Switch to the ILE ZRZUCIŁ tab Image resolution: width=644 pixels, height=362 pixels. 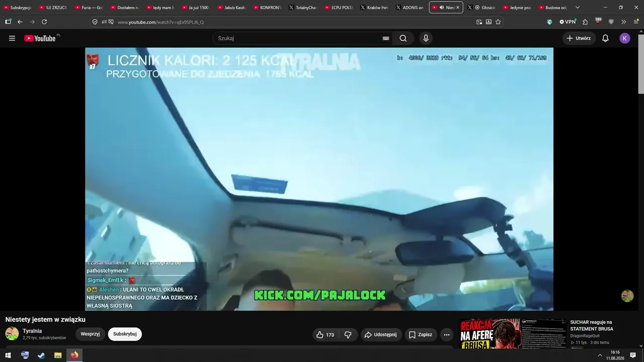pyautogui.click(x=53, y=8)
